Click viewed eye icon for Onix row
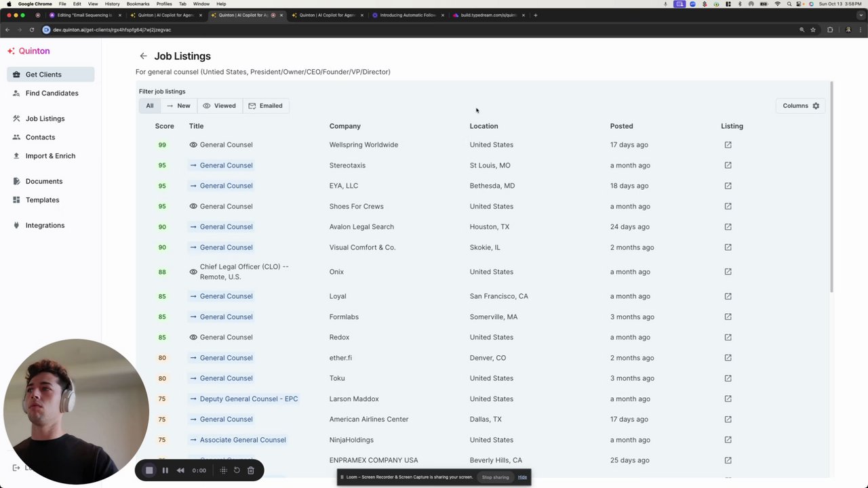The width and height of the screenshot is (868, 488). point(193,272)
